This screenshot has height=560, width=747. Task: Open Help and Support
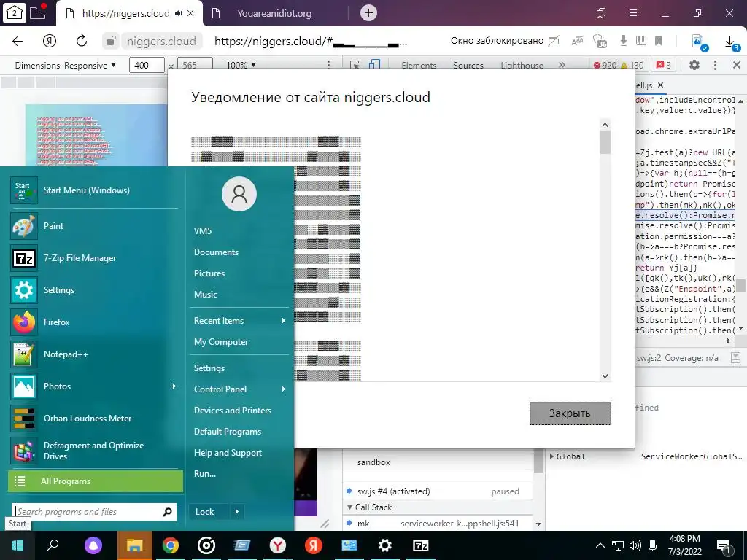(228, 452)
